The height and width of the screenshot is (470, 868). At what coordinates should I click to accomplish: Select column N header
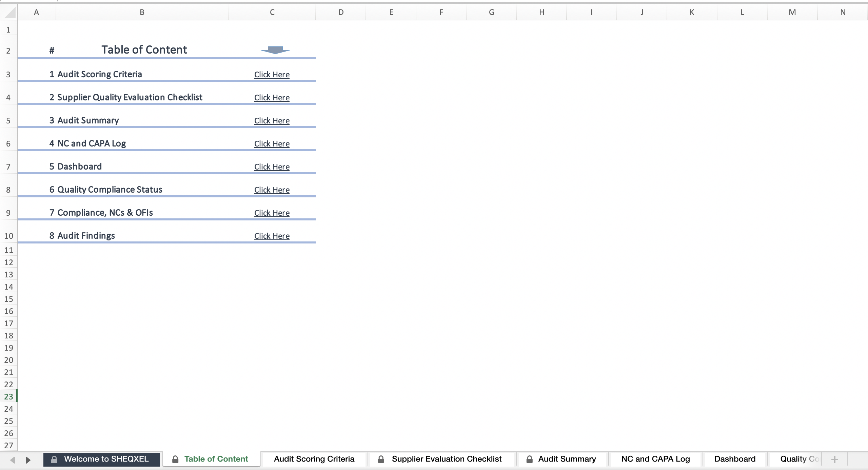click(843, 12)
